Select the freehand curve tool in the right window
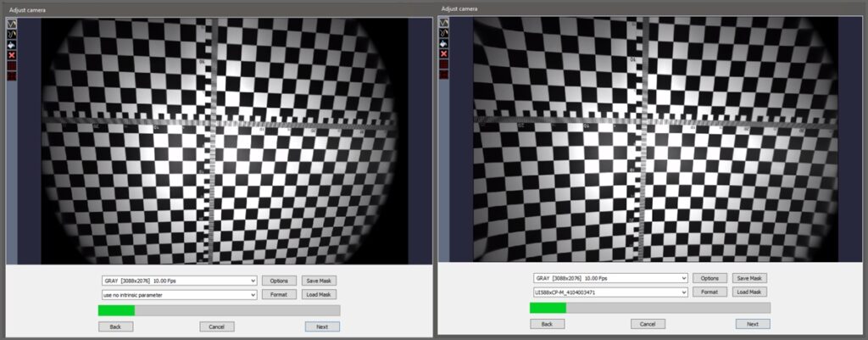This screenshot has width=868, height=340. tap(444, 33)
